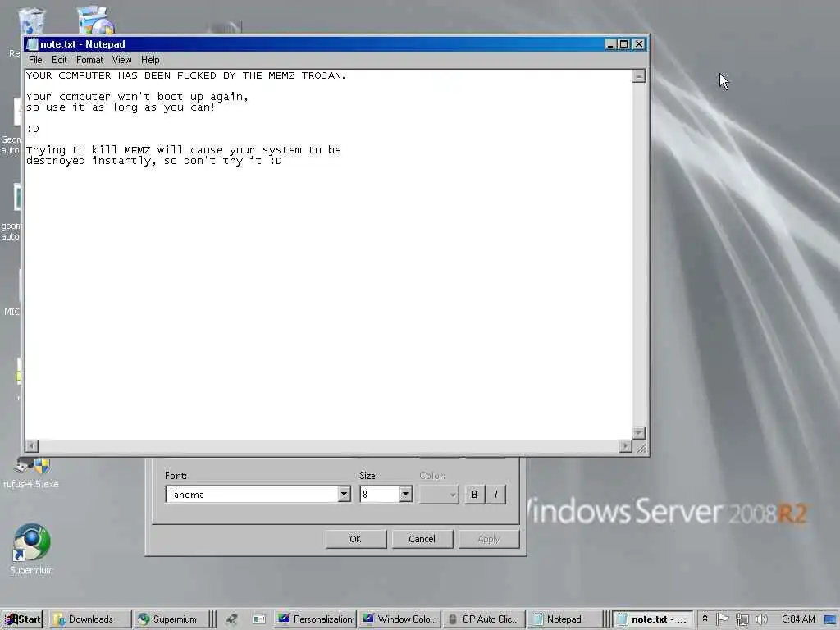
Task: Open the File menu in Notepad
Action: (x=35, y=59)
